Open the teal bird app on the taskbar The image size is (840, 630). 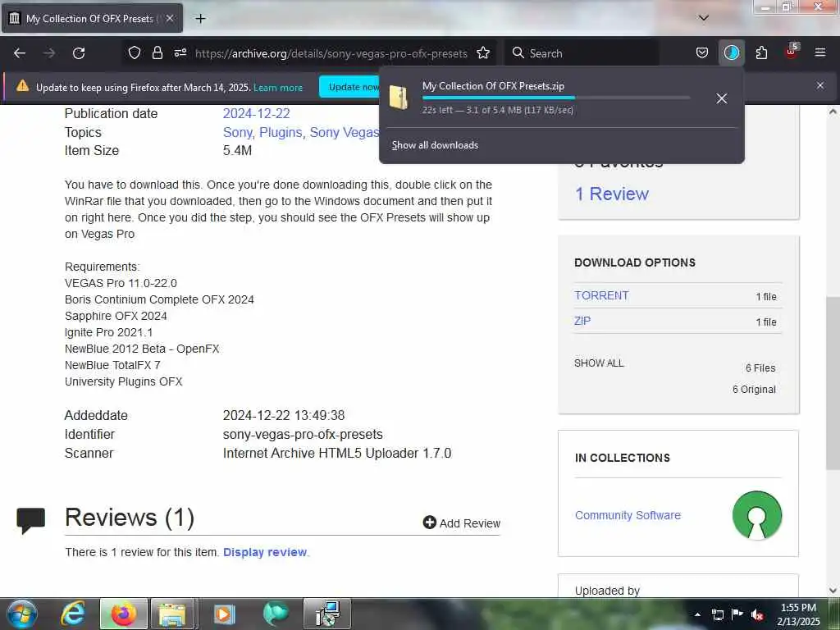(276, 614)
